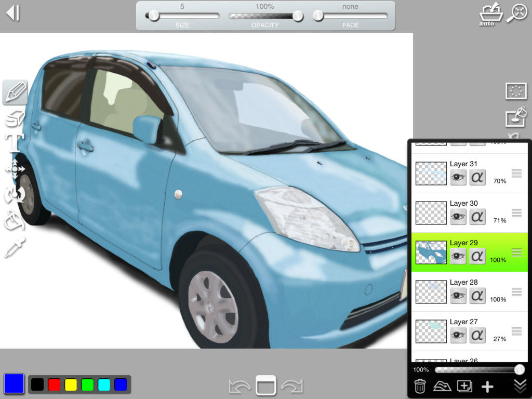This screenshot has height=399, width=532.
Task: Click the layer opacity slider in layers panel
Action: [x=479, y=369]
